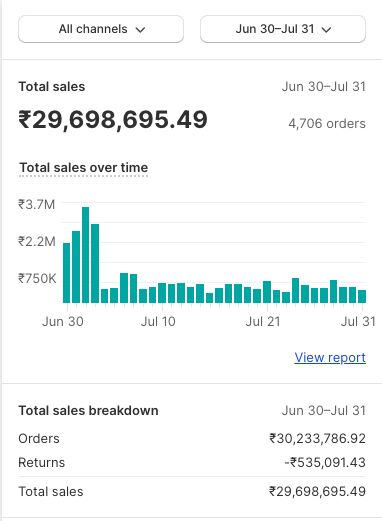Click the 4,706 orders count
The height and width of the screenshot is (521, 382).
[327, 124]
